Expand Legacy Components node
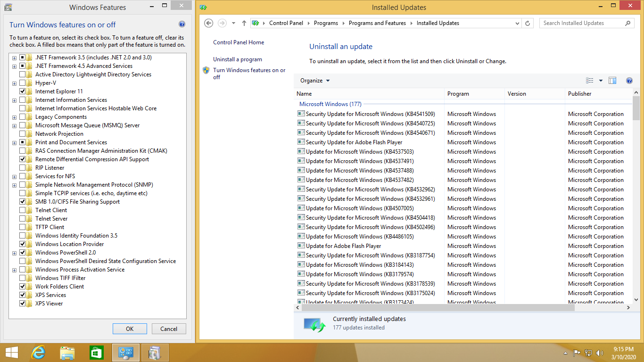Image resolution: width=644 pixels, height=362 pixels. (14, 117)
